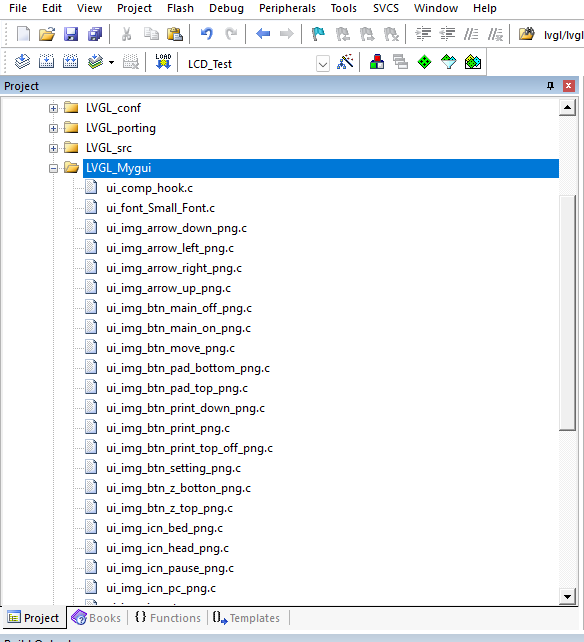Select LVGL_Mygui folder row
The width and height of the screenshot is (584, 642).
coord(321,168)
